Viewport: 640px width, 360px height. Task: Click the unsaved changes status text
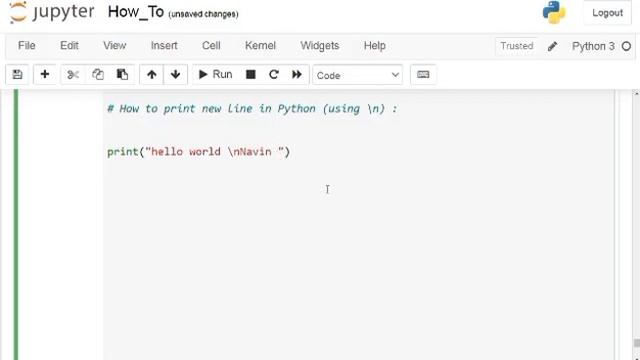[x=203, y=14]
